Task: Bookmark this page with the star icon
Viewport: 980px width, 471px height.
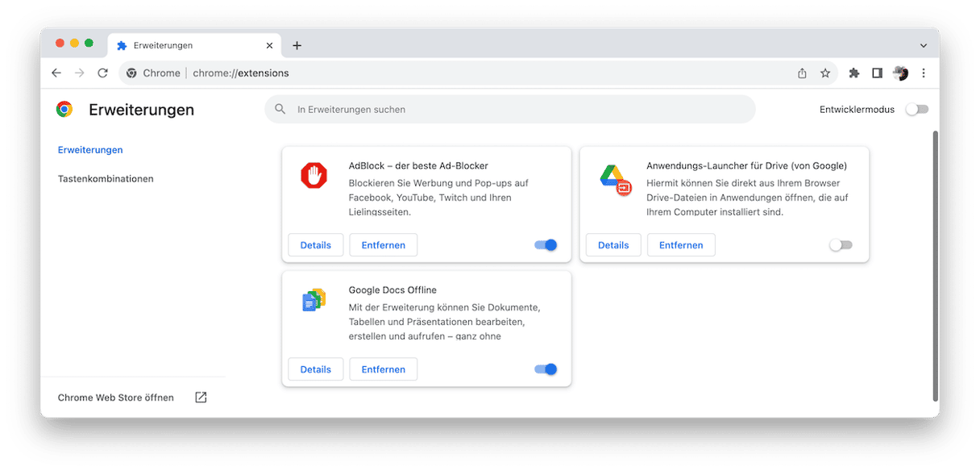Action: tap(825, 73)
